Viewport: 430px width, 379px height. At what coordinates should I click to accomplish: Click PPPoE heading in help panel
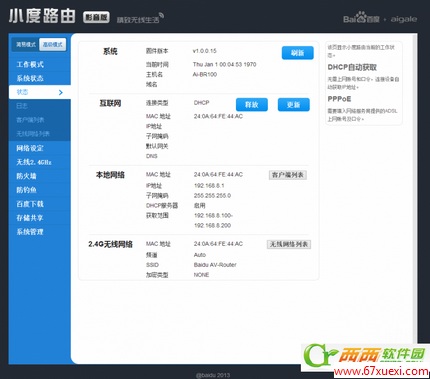[x=339, y=99]
